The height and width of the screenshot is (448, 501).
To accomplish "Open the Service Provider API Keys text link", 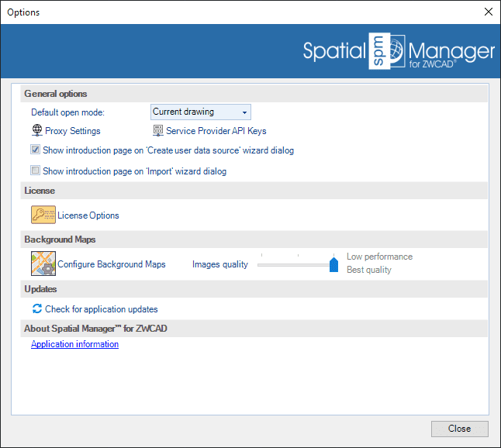I will (216, 131).
